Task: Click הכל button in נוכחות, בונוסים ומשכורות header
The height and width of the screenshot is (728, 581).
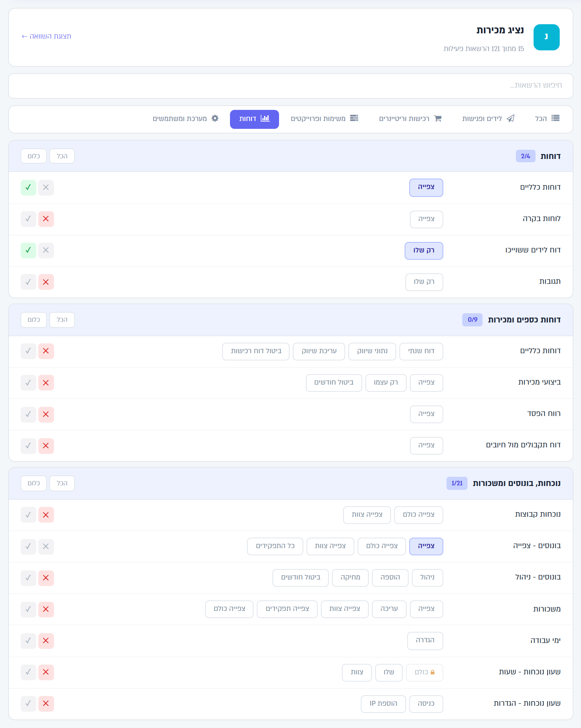Action: coord(62,483)
